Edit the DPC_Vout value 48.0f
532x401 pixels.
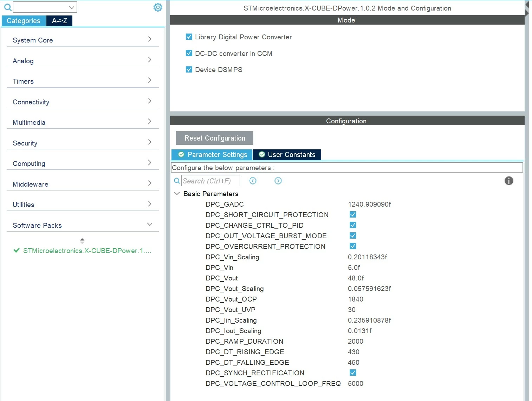click(356, 278)
